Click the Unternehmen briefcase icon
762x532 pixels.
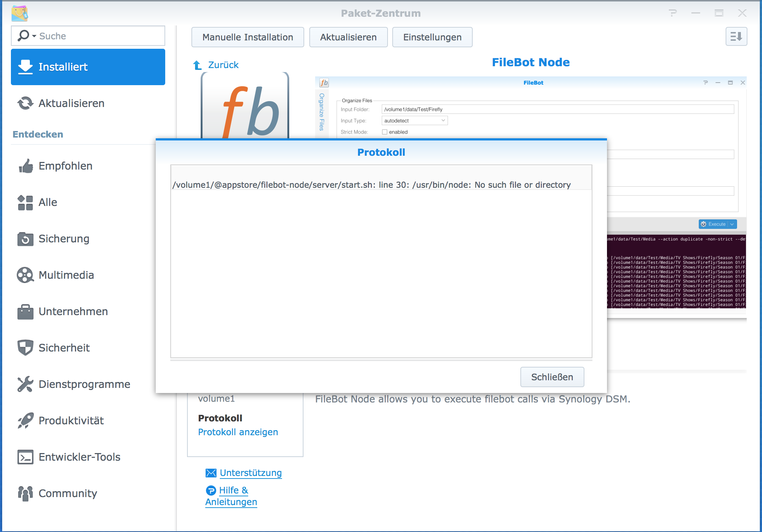[25, 312]
